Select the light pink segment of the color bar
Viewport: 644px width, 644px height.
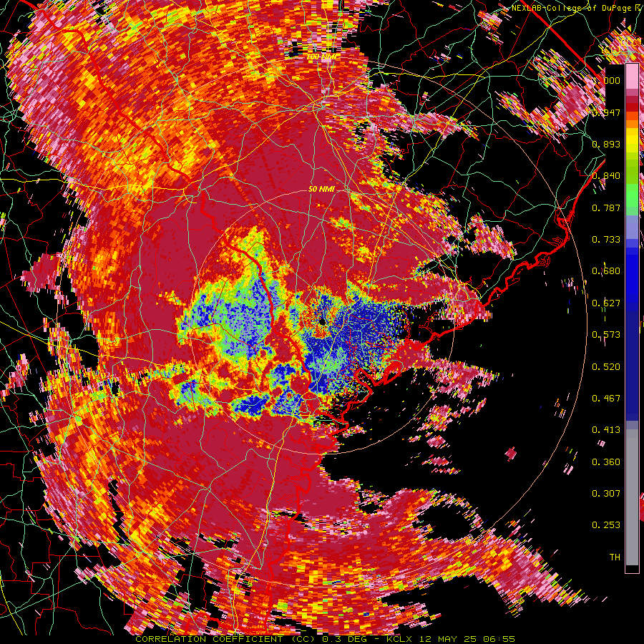[x=632, y=77]
